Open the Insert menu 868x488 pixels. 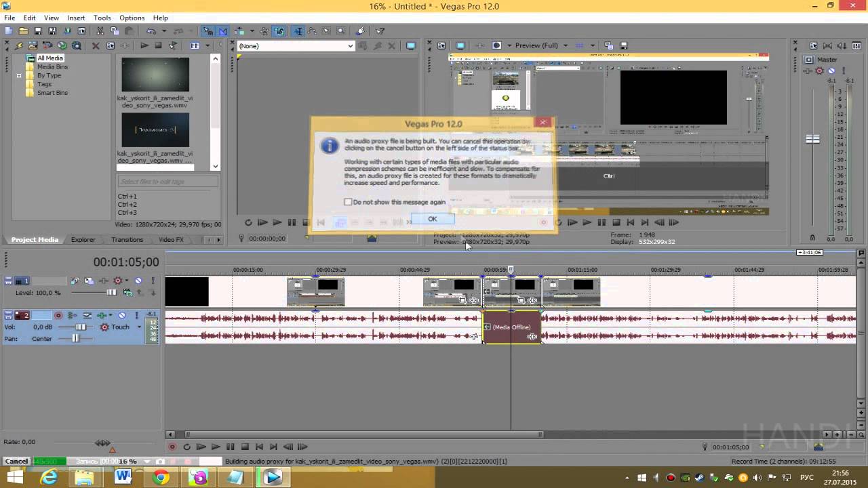[76, 18]
